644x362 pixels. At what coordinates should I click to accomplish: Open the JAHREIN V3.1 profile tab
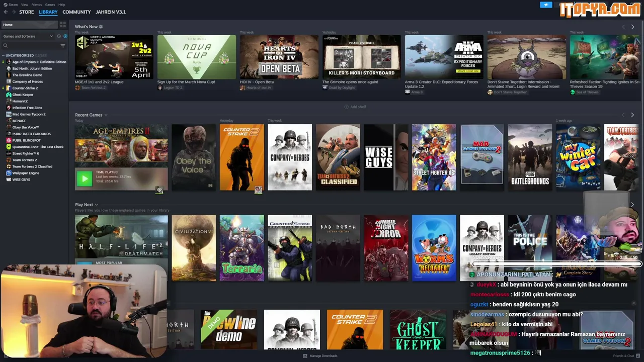111,12
